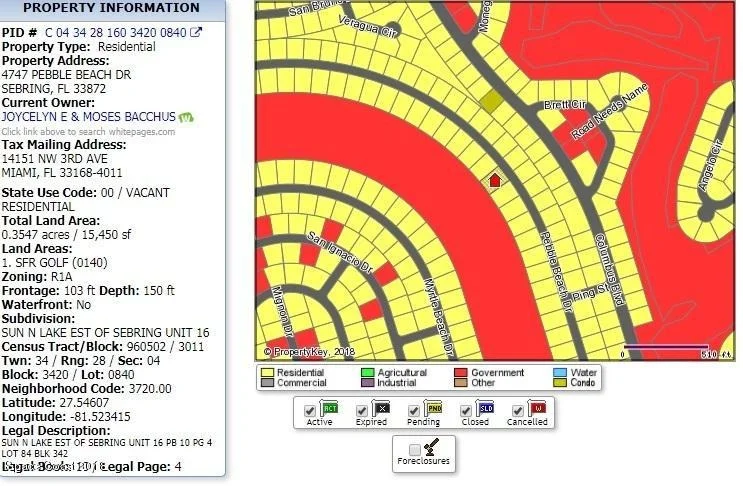Uncheck the Cancelled listings checkbox
Screen dimensions: 743x486
(518, 411)
